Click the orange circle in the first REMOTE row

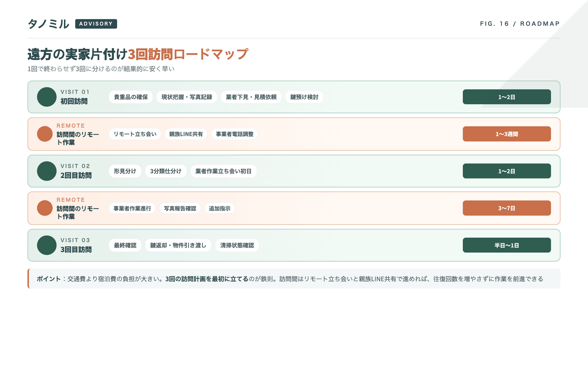pyautogui.click(x=45, y=134)
